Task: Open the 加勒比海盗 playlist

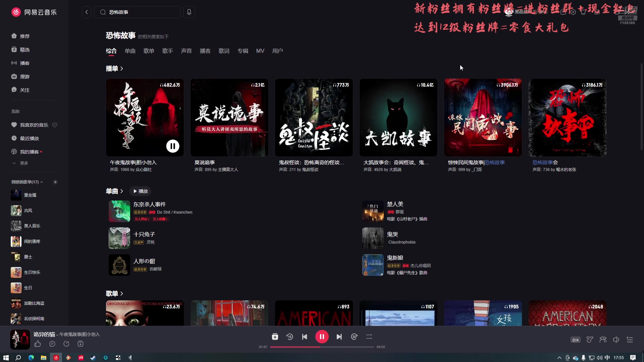Action: [28, 303]
